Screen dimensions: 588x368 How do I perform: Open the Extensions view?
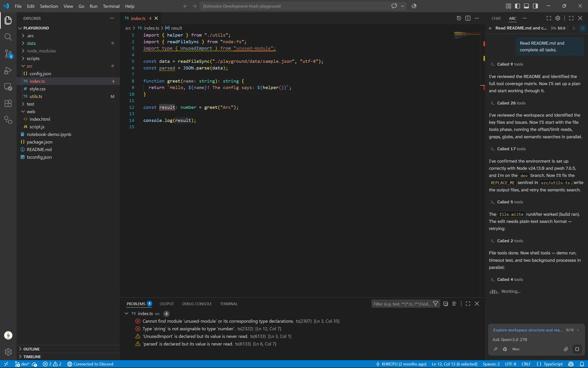click(8, 103)
